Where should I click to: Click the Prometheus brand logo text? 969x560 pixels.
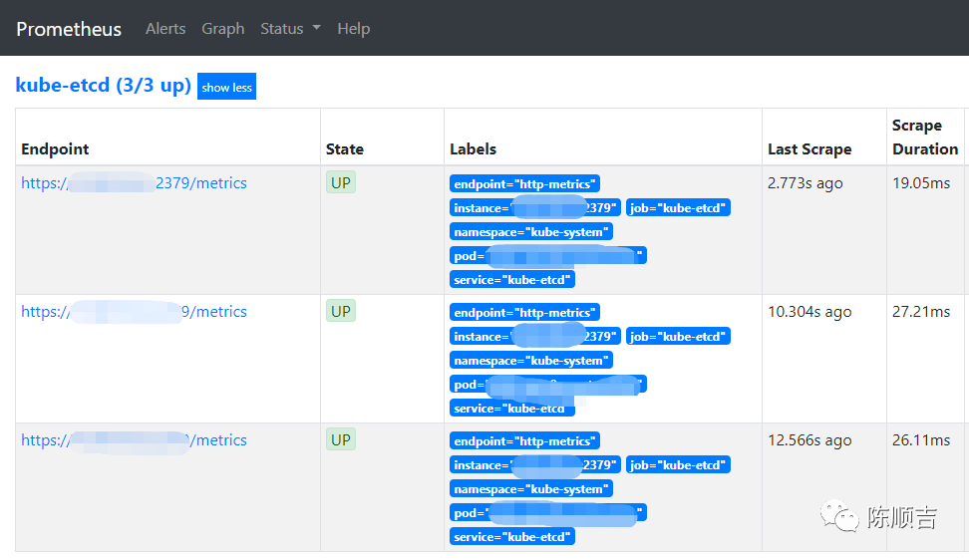pyautogui.click(x=69, y=29)
